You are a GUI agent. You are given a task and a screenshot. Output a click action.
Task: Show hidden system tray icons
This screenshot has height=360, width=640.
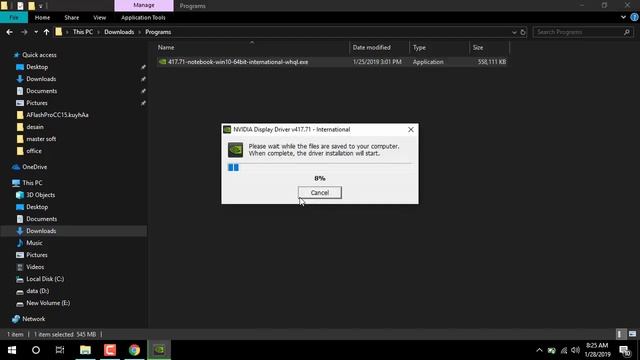click(x=539, y=350)
